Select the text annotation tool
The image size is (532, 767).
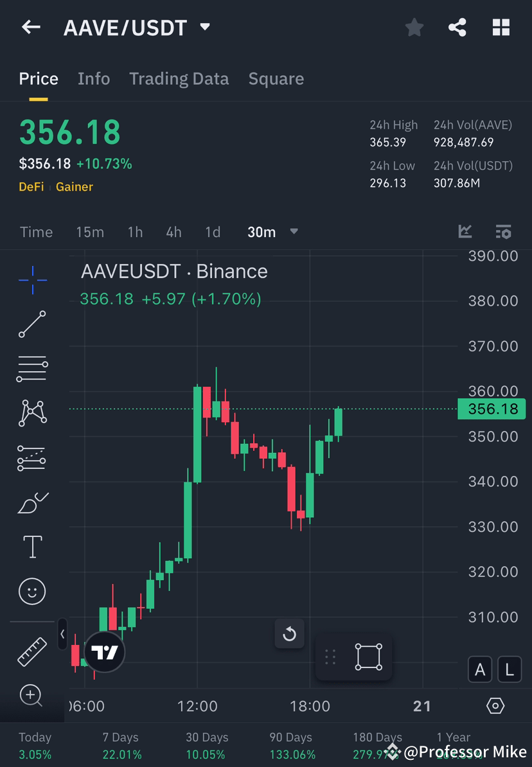(x=32, y=547)
